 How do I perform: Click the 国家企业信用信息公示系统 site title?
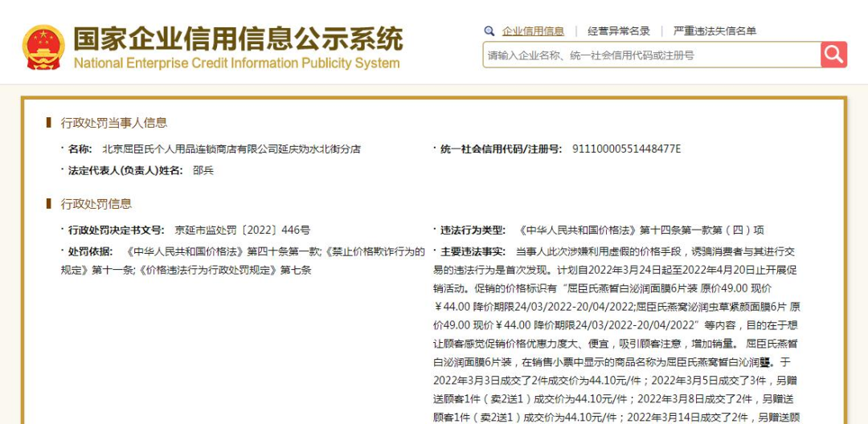point(238,38)
